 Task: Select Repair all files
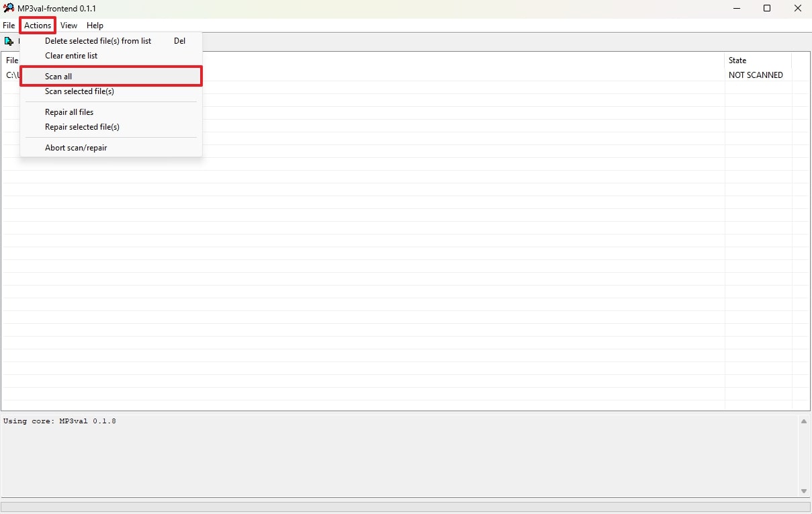[x=69, y=112]
